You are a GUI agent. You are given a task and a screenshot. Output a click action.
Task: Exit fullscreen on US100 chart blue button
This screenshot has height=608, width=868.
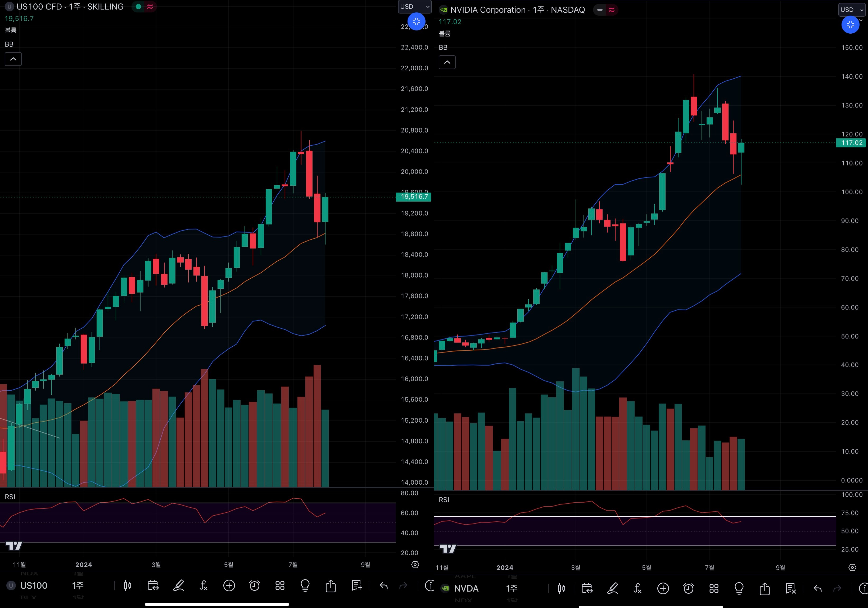[416, 21]
